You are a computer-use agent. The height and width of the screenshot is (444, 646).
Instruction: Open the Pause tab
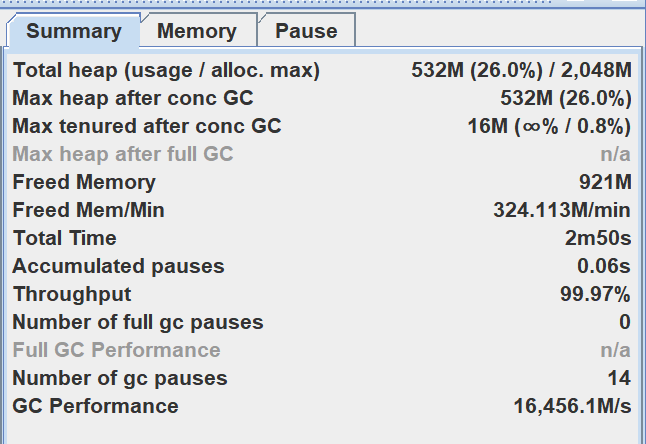tap(306, 31)
